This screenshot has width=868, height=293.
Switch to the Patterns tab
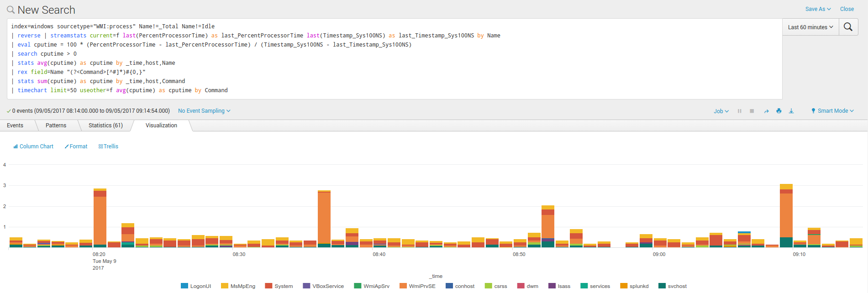56,126
